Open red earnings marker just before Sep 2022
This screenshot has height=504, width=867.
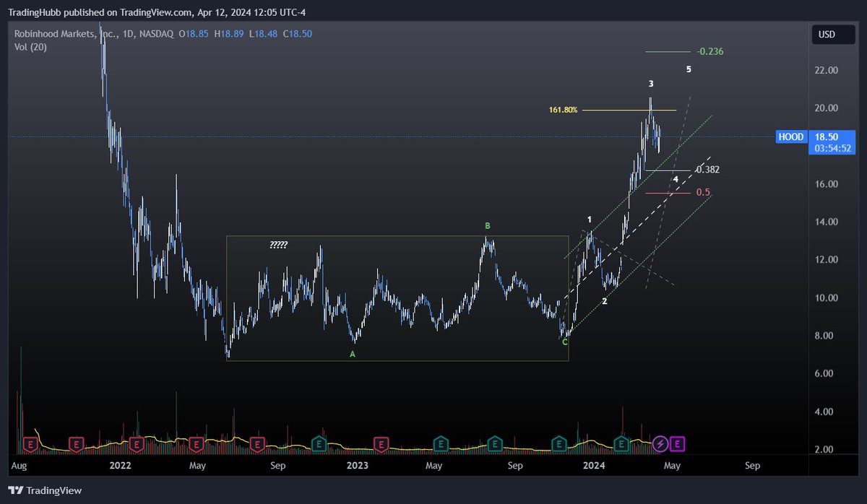point(256,443)
